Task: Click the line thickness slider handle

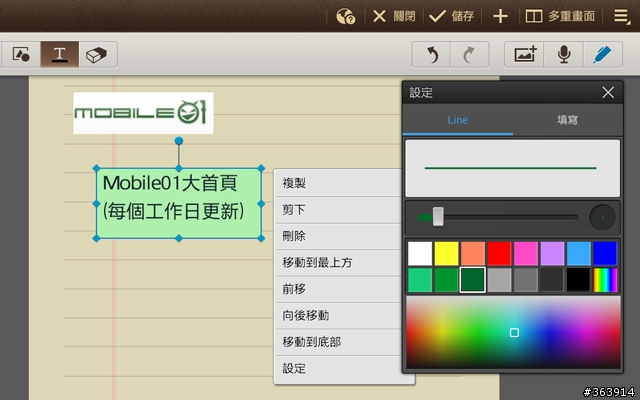Action: coord(438,216)
